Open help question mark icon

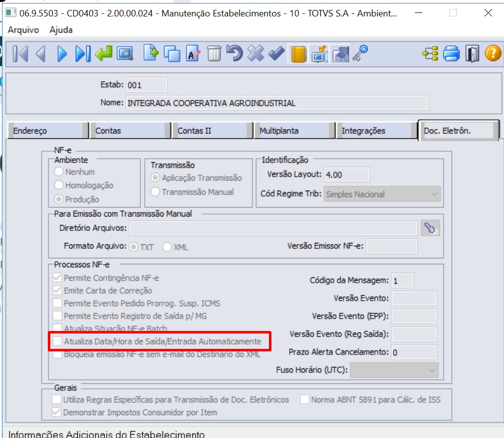[493, 53]
